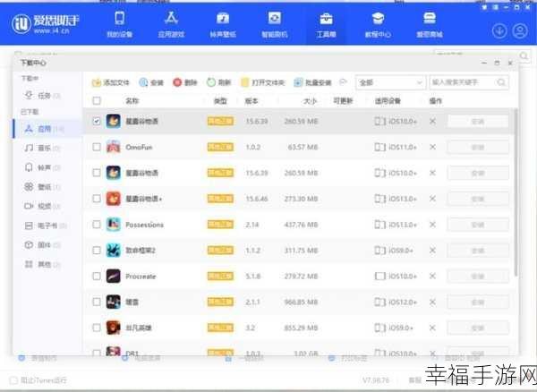Viewport: 537px width, 392px height.
Task: Sort by the 名称 column header
Action: [132, 100]
